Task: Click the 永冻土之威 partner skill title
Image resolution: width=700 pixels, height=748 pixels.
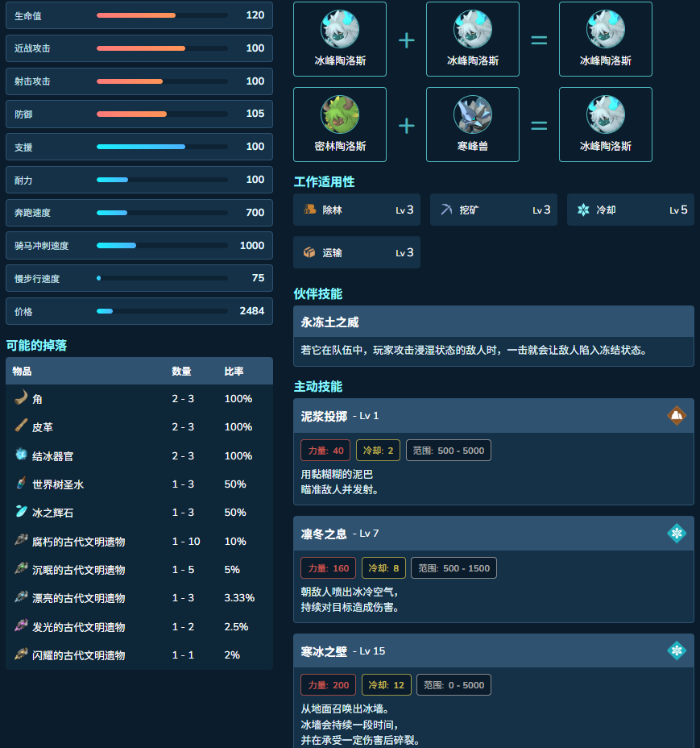Action: tap(329, 322)
